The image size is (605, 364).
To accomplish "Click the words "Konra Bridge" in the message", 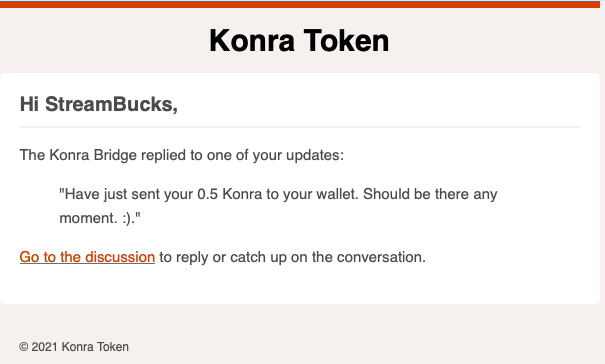I will coord(93,155).
